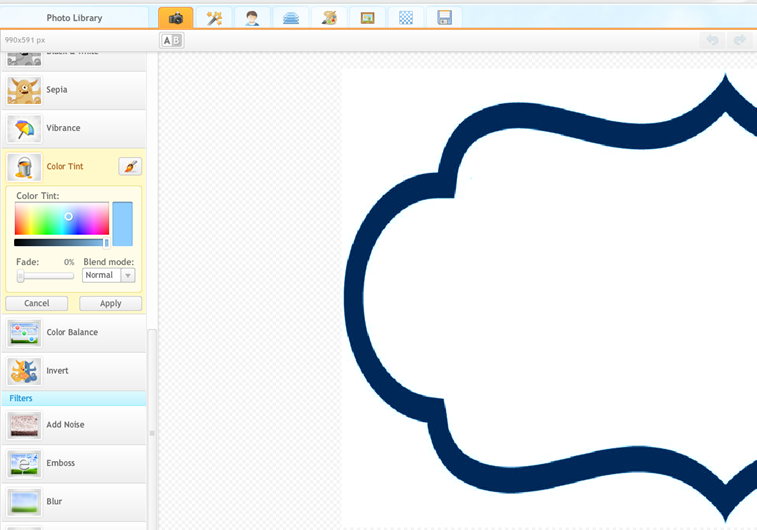The width and height of the screenshot is (757, 530).
Task: Toggle the A/B before-after comparison
Action: click(172, 41)
